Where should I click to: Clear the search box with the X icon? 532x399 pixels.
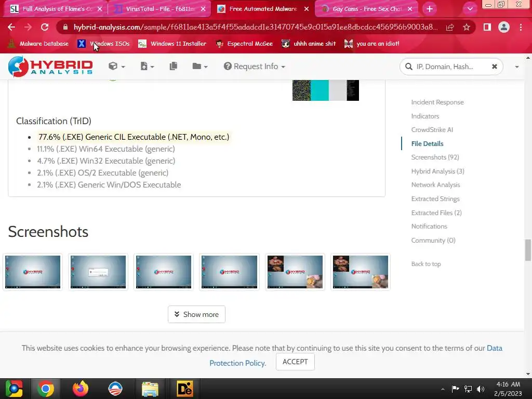pos(495,66)
